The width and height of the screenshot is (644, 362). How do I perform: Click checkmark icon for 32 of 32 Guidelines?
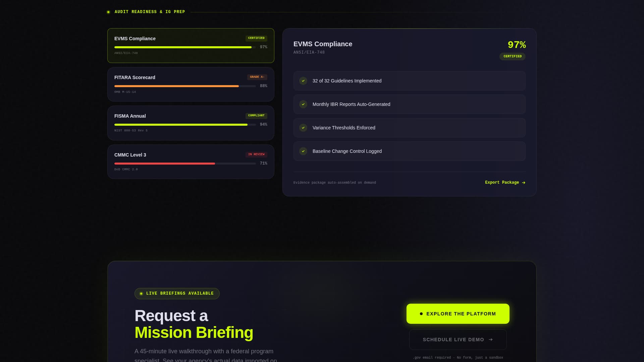click(x=303, y=81)
